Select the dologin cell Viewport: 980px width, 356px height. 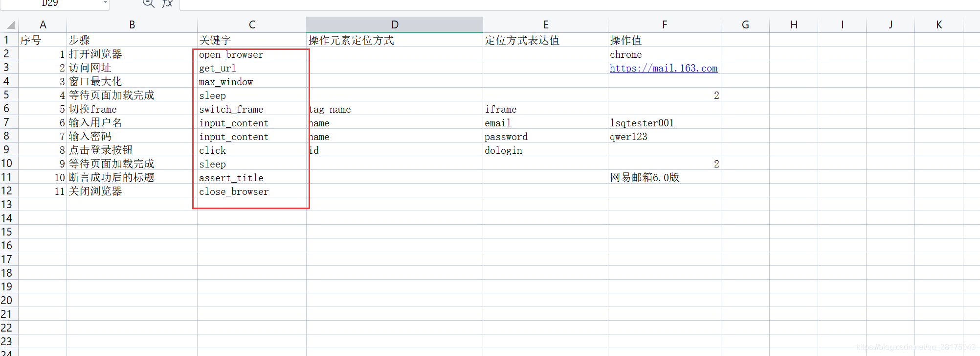(x=546, y=150)
